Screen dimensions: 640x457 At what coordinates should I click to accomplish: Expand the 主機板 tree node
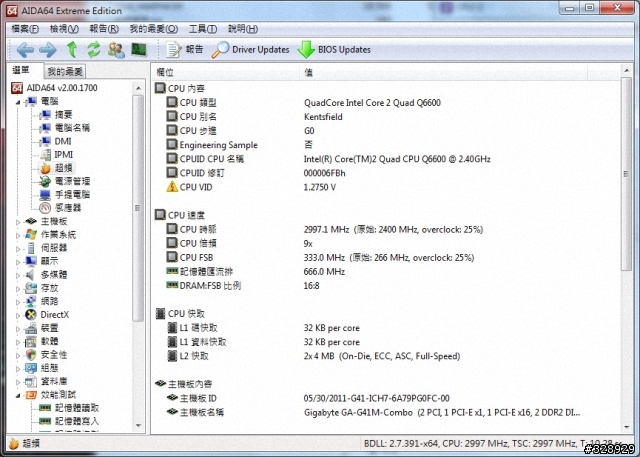[x=18, y=222]
